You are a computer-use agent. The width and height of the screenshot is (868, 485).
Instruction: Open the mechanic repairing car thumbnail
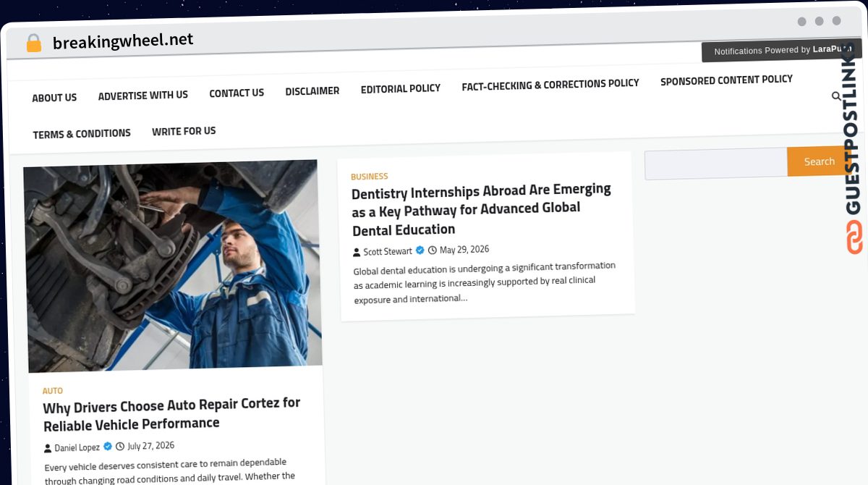pyautogui.click(x=172, y=266)
